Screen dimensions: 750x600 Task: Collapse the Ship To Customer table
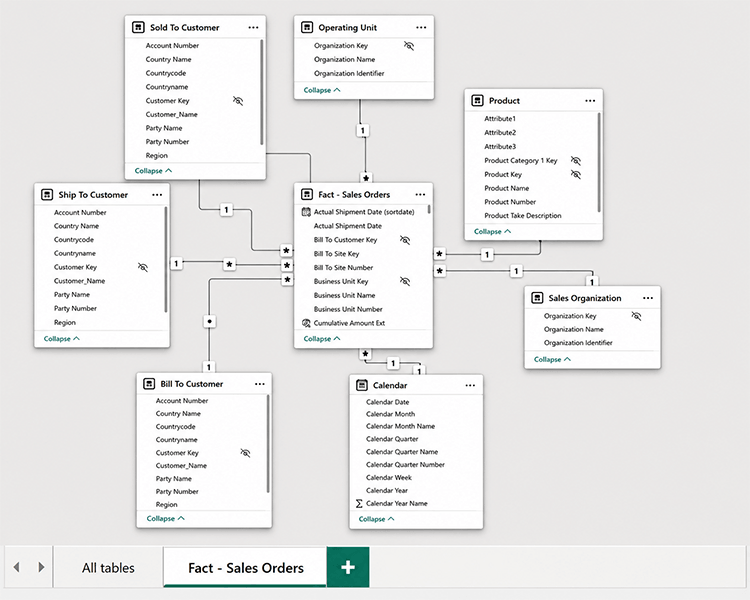pos(62,339)
